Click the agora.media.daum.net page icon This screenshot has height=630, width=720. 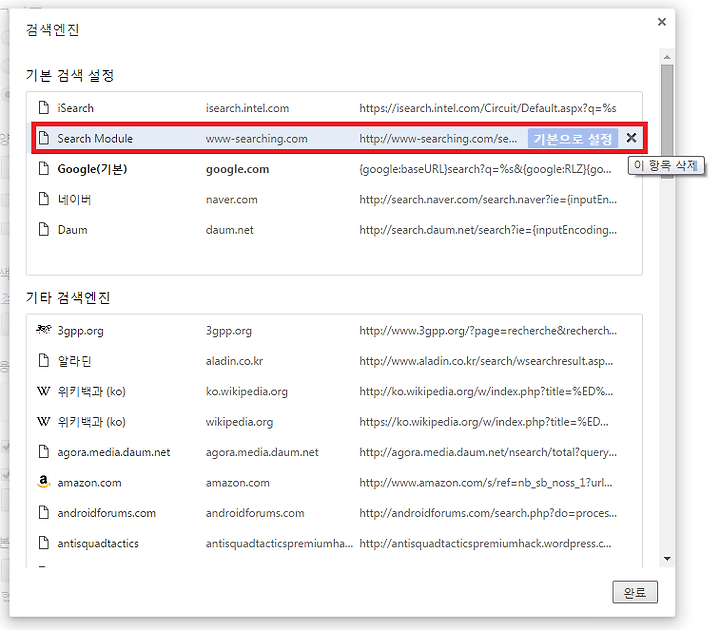(x=44, y=452)
